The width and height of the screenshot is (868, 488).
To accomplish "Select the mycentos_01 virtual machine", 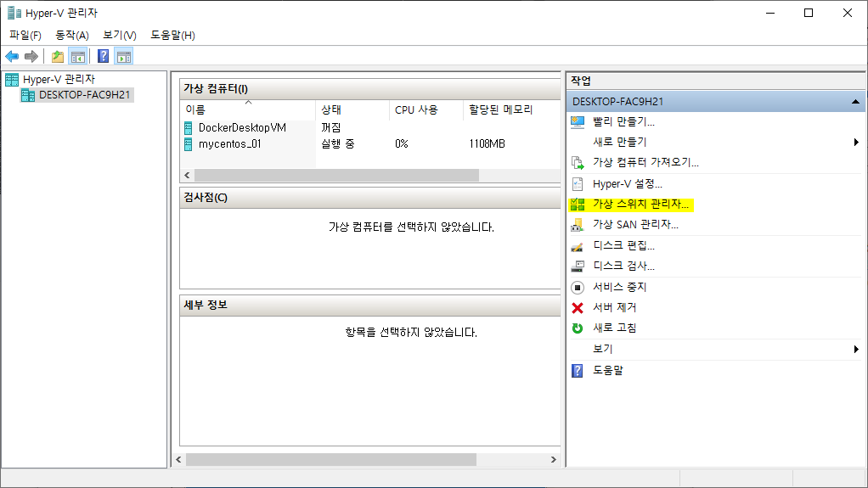I will pyautogui.click(x=229, y=144).
